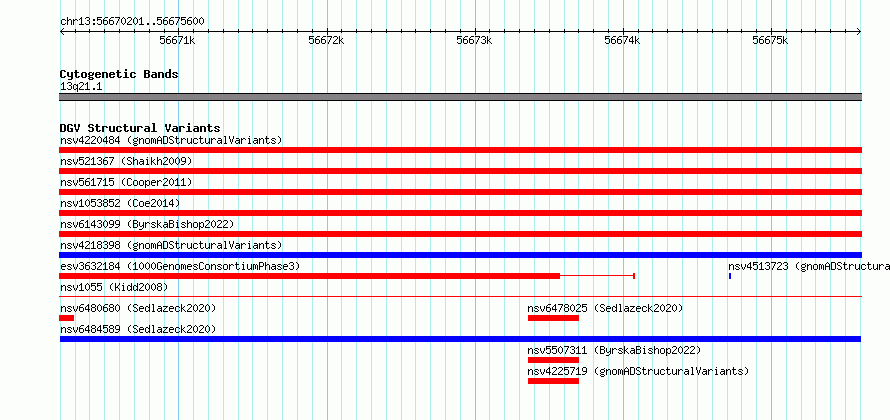Select the red bar under nsv521367

point(460,171)
